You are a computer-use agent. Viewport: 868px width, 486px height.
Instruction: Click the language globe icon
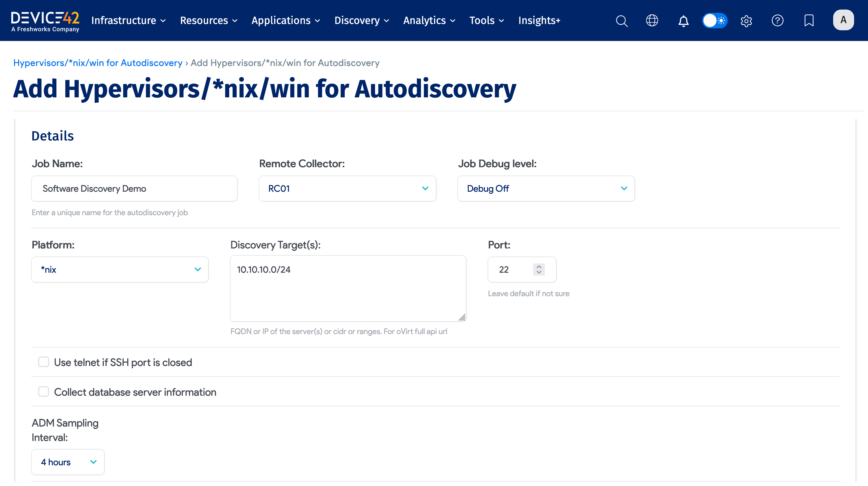coord(652,20)
